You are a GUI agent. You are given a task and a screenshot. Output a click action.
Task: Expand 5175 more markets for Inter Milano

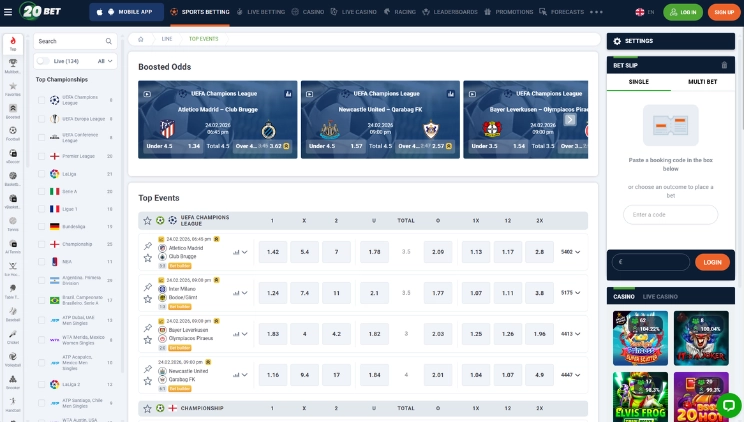click(570, 293)
